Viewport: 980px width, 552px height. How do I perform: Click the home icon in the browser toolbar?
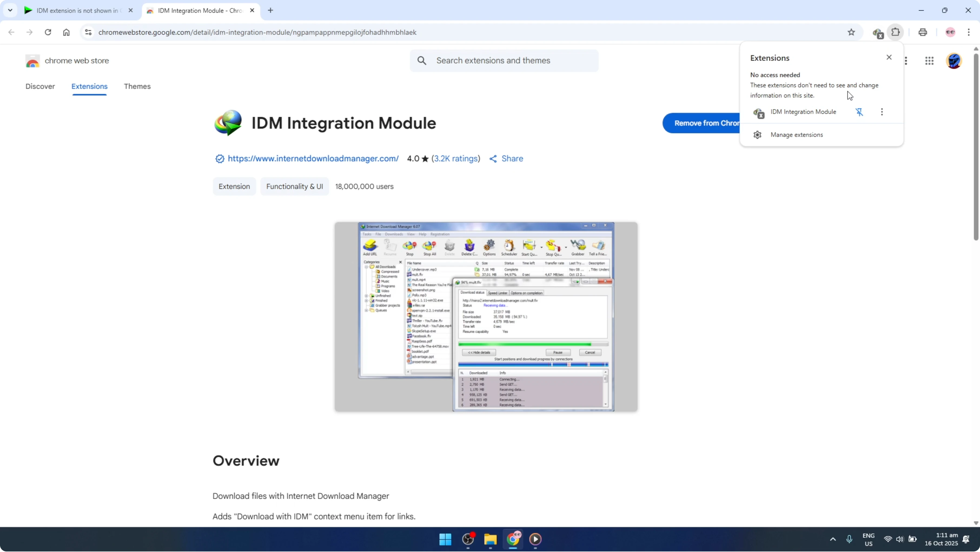66,32
